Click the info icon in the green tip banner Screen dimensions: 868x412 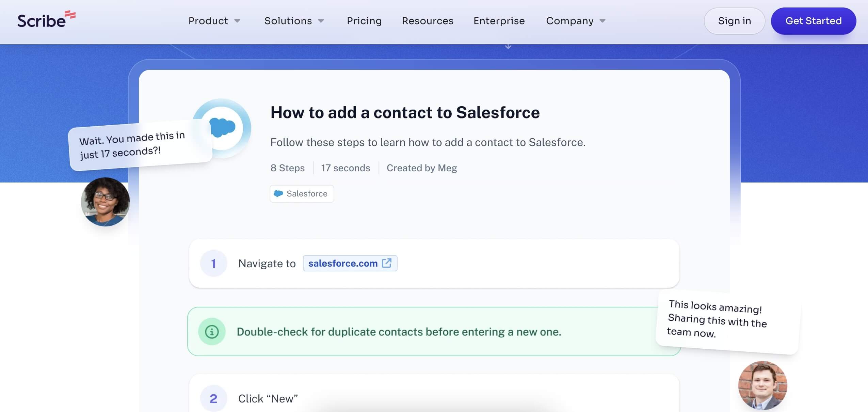(x=212, y=331)
